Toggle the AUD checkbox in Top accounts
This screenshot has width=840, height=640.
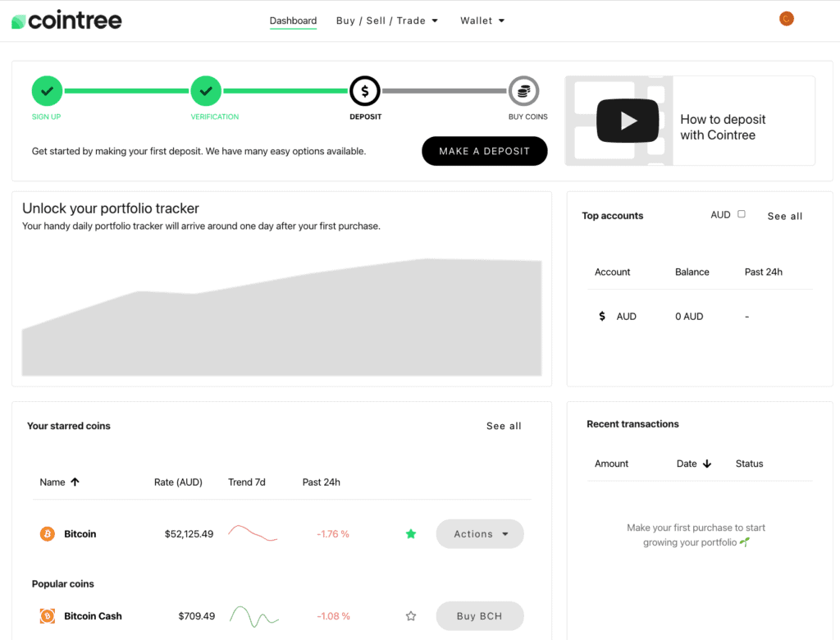click(742, 214)
